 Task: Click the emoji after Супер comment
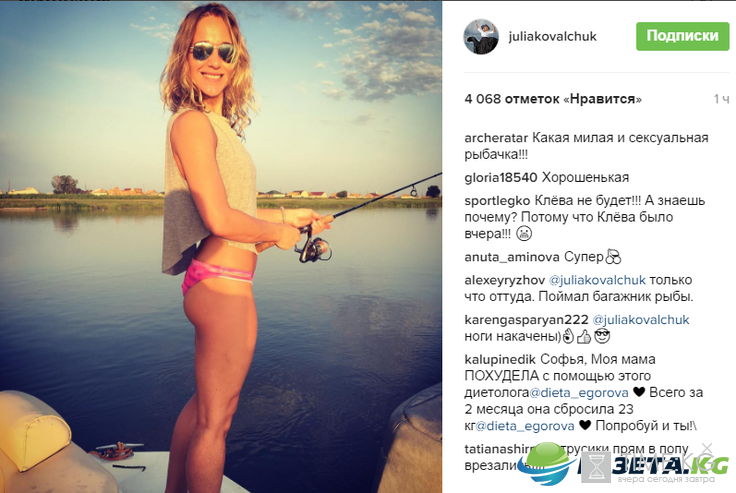point(613,256)
